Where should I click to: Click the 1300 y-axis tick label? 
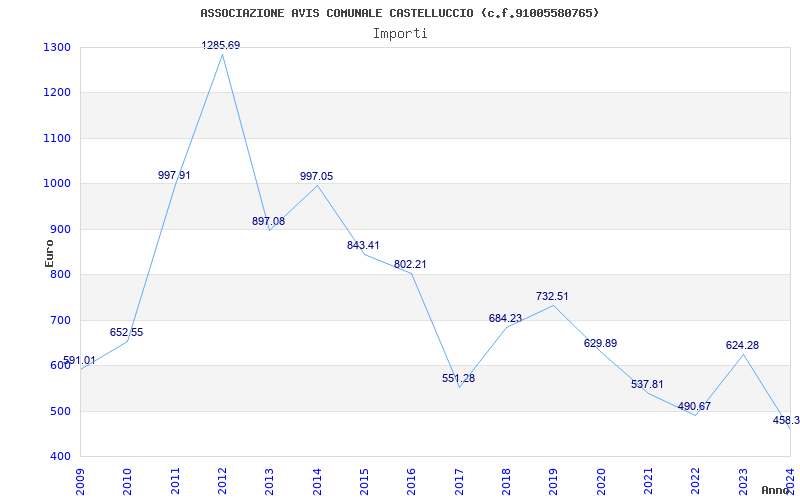(58, 47)
